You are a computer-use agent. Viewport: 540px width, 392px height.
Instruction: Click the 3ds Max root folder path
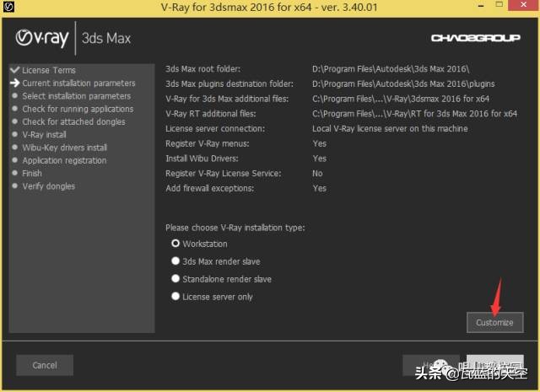pos(391,69)
